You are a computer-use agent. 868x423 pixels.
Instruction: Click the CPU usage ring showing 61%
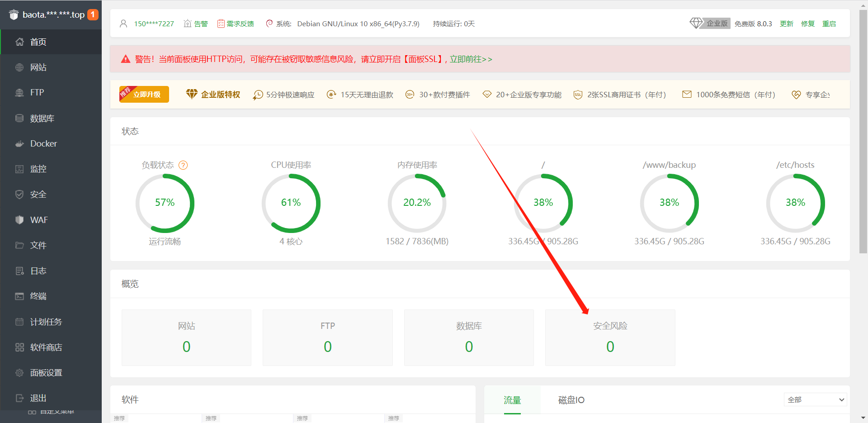(291, 203)
